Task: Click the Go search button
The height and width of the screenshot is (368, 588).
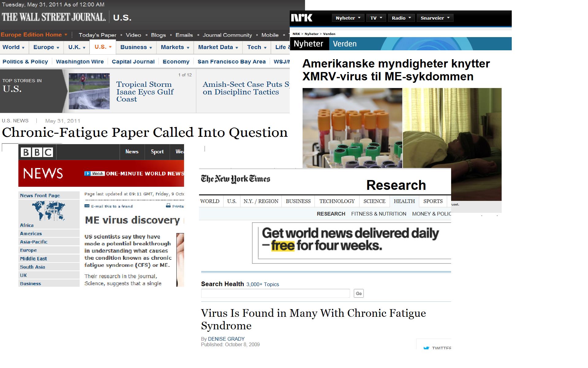Action: [359, 293]
